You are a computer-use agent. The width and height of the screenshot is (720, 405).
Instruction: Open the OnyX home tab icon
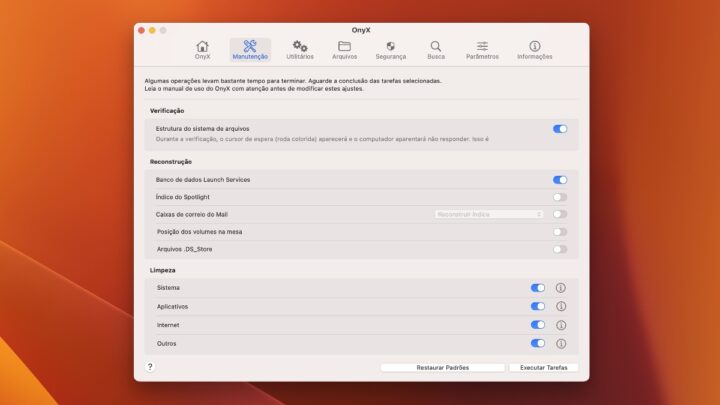click(x=202, y=46)
